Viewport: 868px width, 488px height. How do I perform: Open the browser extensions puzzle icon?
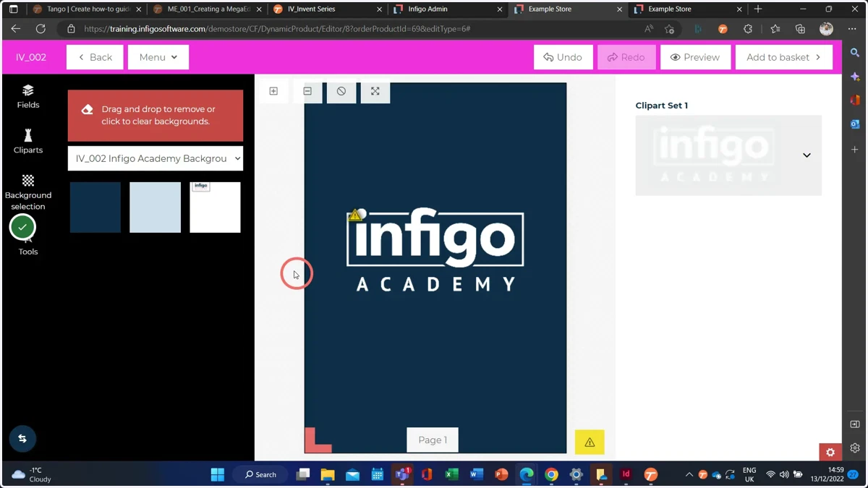pos(748,29)
